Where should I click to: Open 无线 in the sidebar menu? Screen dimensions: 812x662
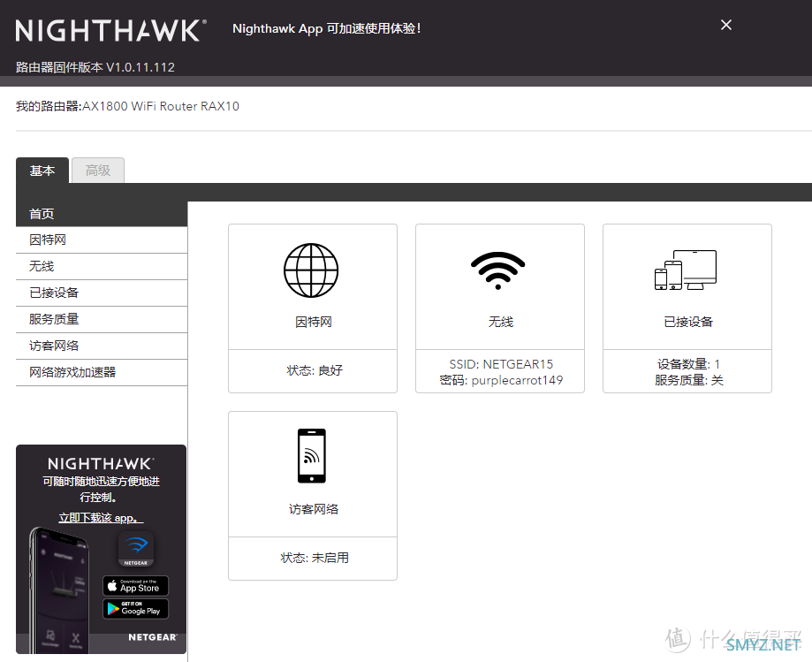click(x=102, y=267)
